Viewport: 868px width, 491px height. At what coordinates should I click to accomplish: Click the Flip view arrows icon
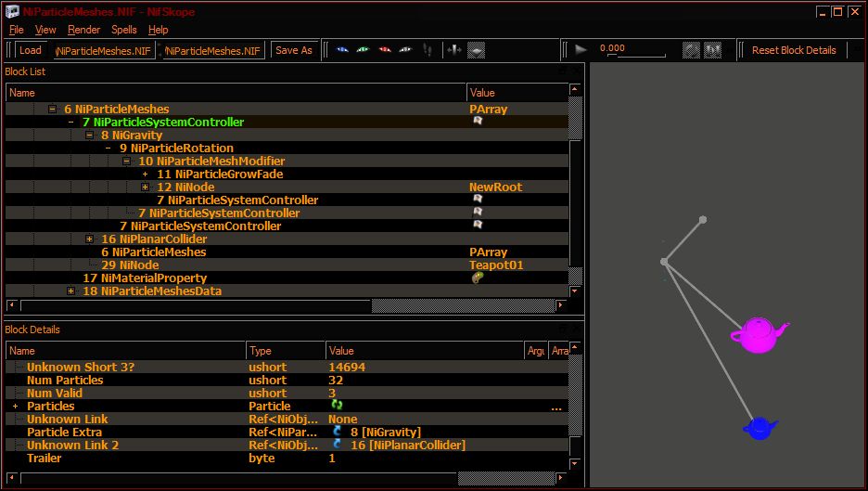(x=454, y=50)
